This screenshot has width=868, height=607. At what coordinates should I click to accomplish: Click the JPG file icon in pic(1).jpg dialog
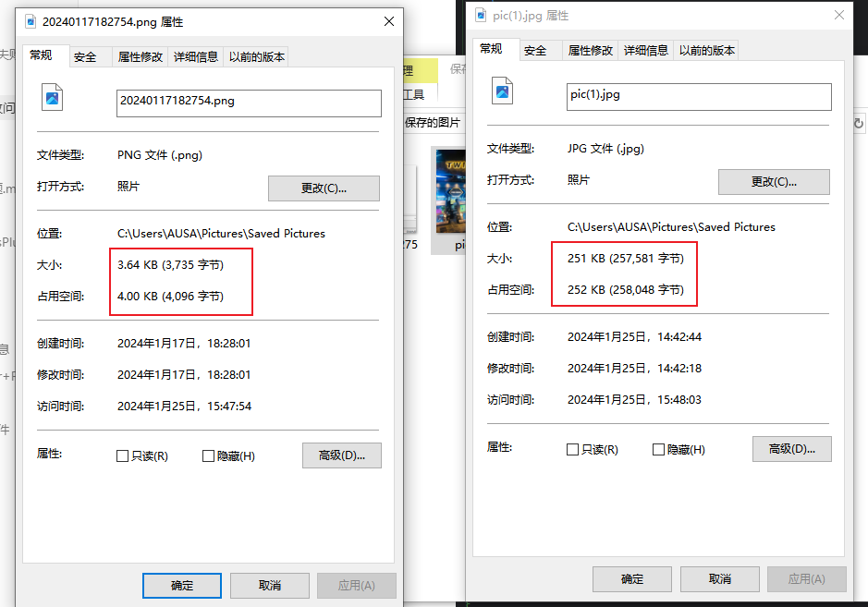502,91
